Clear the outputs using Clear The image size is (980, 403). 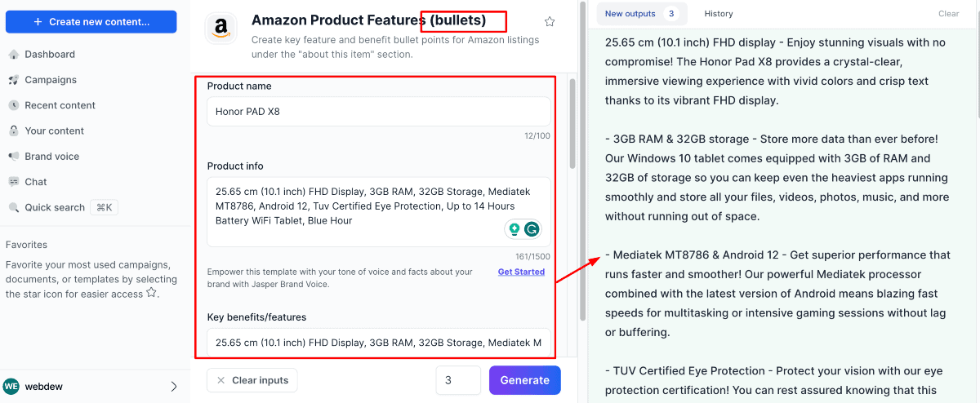coord(948,14)
